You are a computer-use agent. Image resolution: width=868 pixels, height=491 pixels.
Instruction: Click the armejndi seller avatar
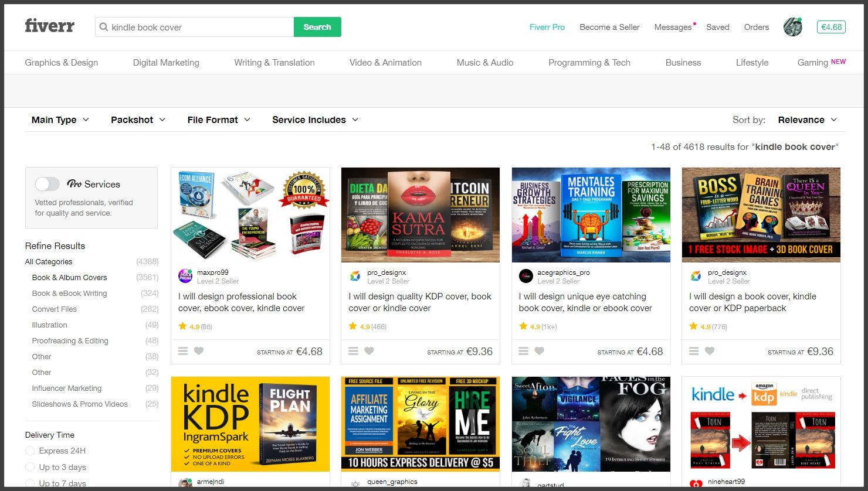(185, 484)
